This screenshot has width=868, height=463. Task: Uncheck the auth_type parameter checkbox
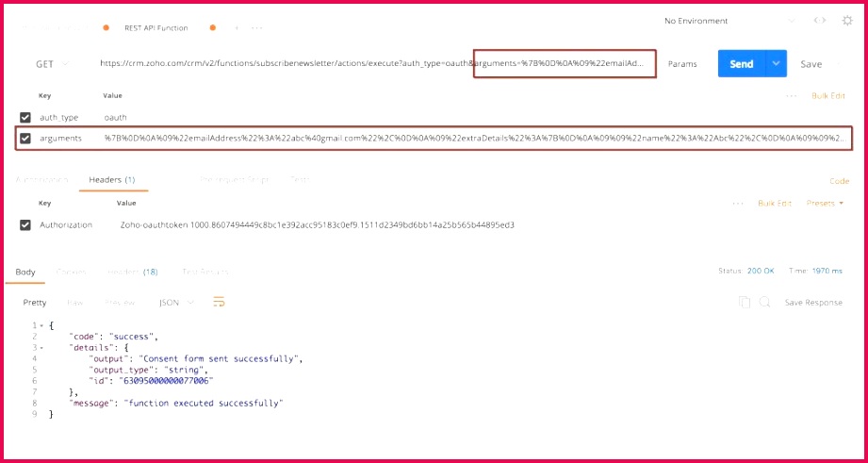click(25, 117)
